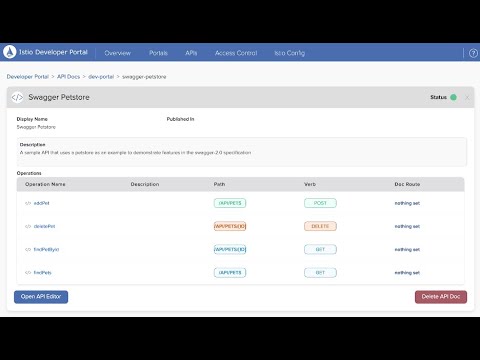
Task: Follow the Developer Portal breadcrumb link
Action: click(x=28, y=77)
